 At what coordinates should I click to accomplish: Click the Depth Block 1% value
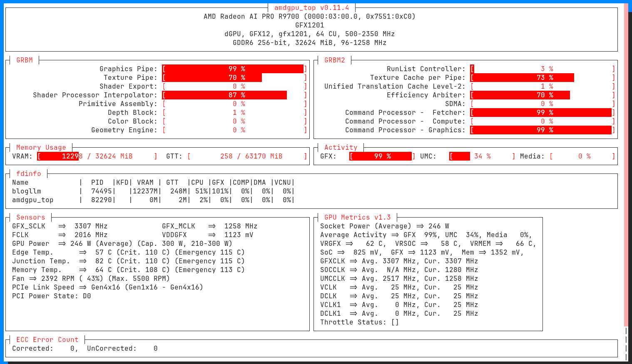pos(239,112)
